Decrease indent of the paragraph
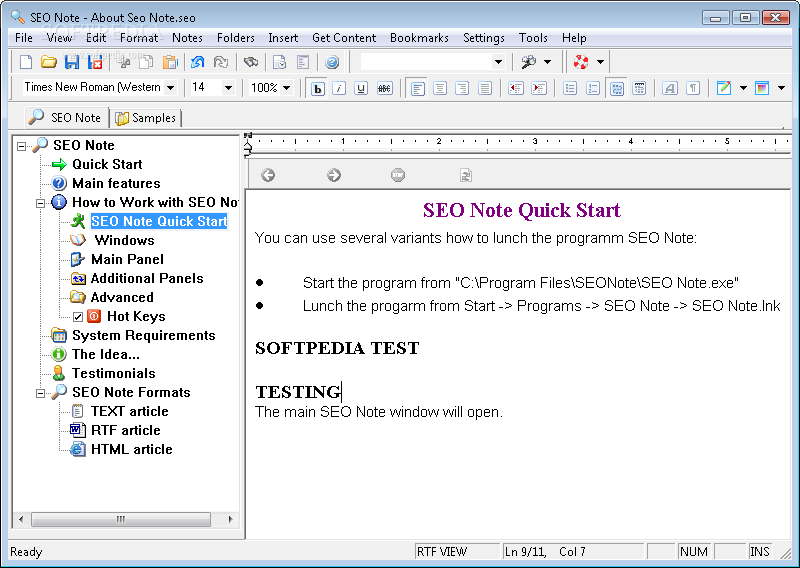 [x=516, y=88]
